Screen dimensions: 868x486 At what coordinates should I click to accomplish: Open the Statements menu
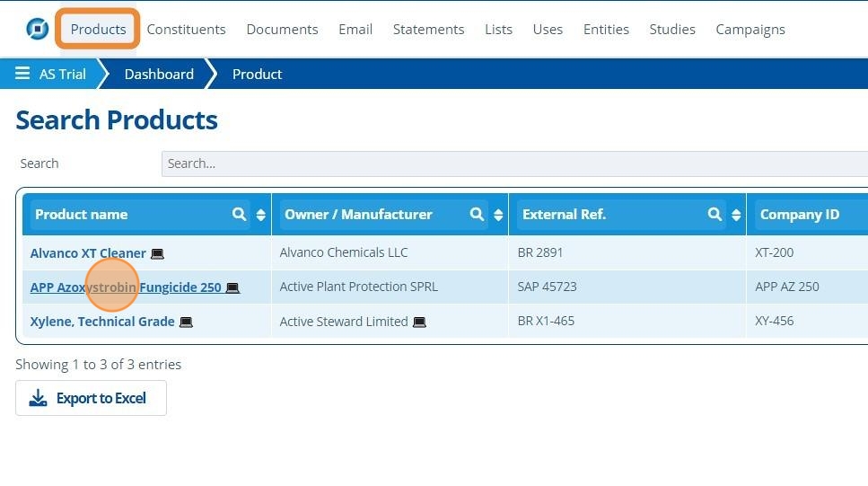428,29
